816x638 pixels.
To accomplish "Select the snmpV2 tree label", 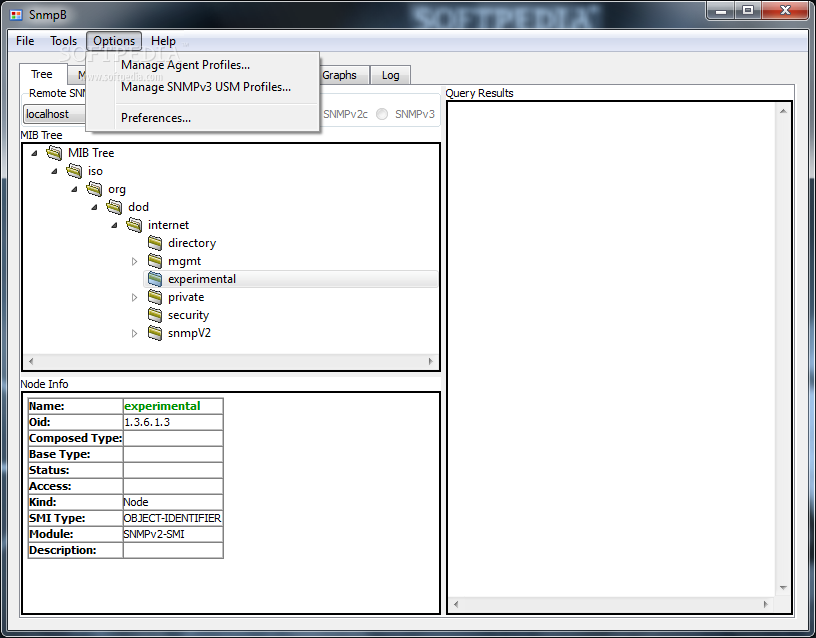I will click(189, 333).
